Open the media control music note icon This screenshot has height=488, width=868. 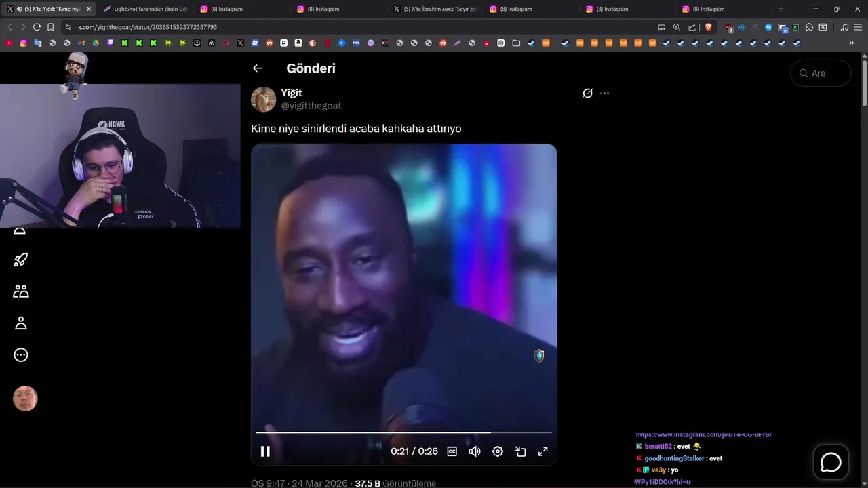point(844,27)
